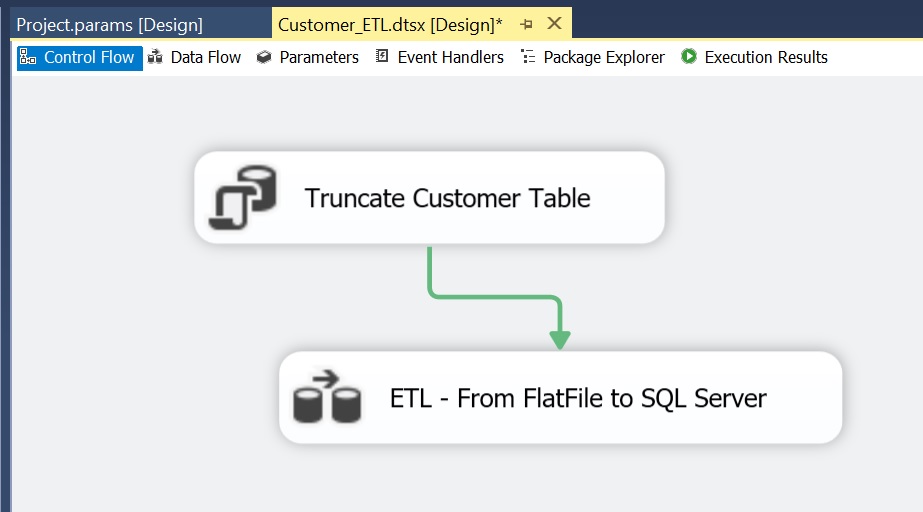Click the Data Flow task icon on ETL task
This screenshot has height=512, width=923.
[x=327, y=396]
